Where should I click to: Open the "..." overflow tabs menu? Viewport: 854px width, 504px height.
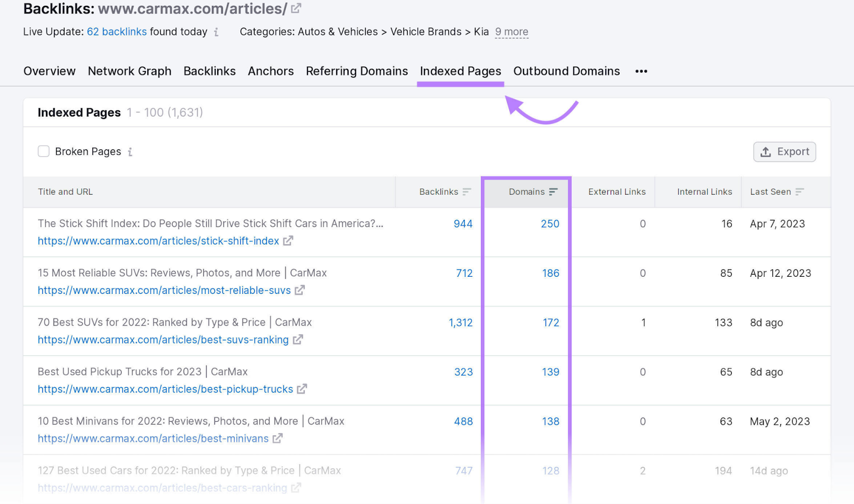click(x=641, y=71)
